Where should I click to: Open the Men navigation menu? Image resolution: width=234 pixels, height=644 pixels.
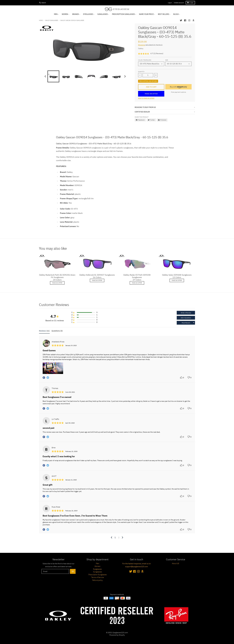point(56,14)
